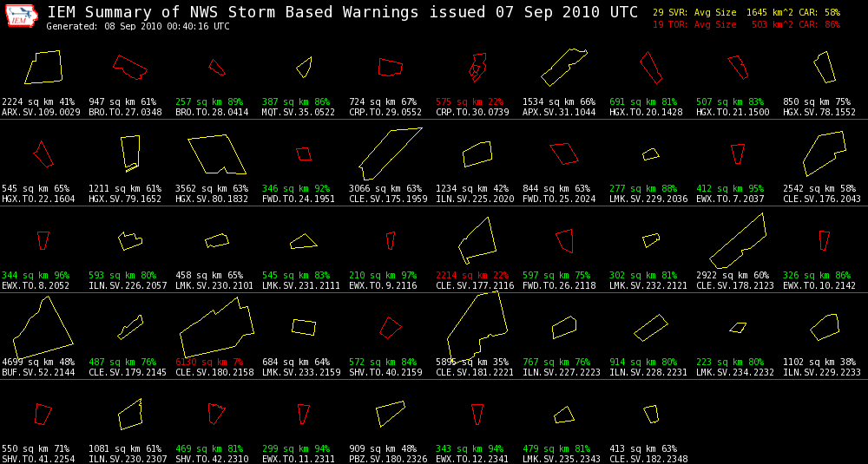
Task: Click the red polygon above CRP.TO.30.0739
Action: [x=477, y=68]
